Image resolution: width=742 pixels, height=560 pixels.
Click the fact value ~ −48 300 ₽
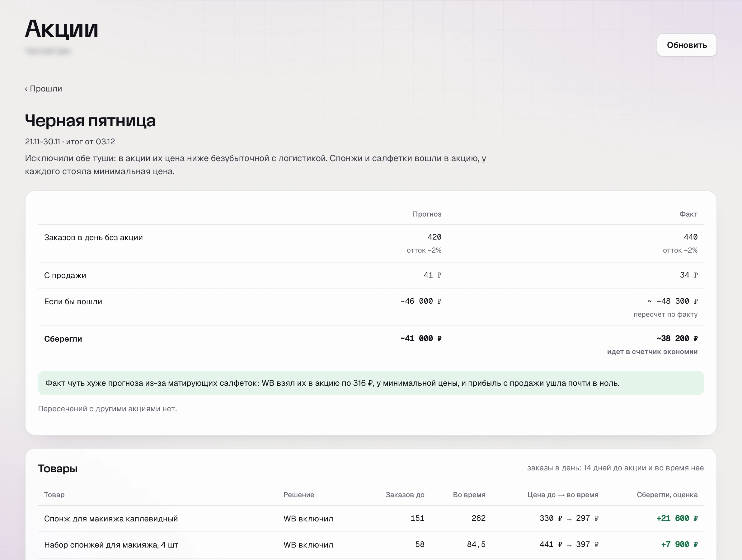[672, 301]
